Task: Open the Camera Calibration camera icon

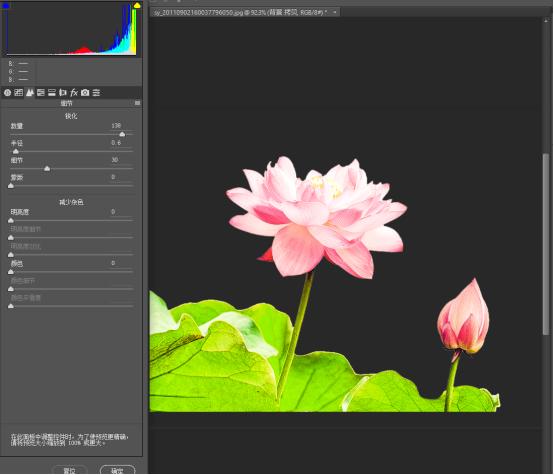Action: [85, 93]
